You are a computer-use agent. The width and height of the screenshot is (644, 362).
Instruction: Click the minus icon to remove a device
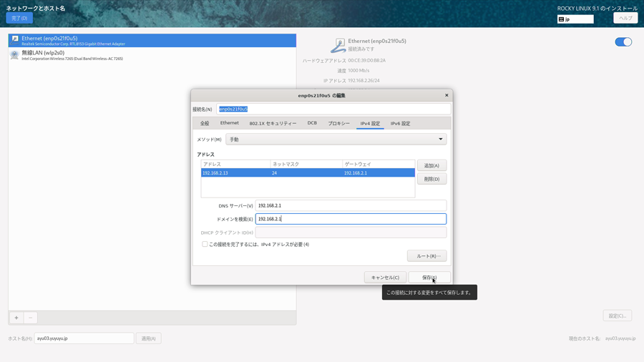[x=30, y=318]
